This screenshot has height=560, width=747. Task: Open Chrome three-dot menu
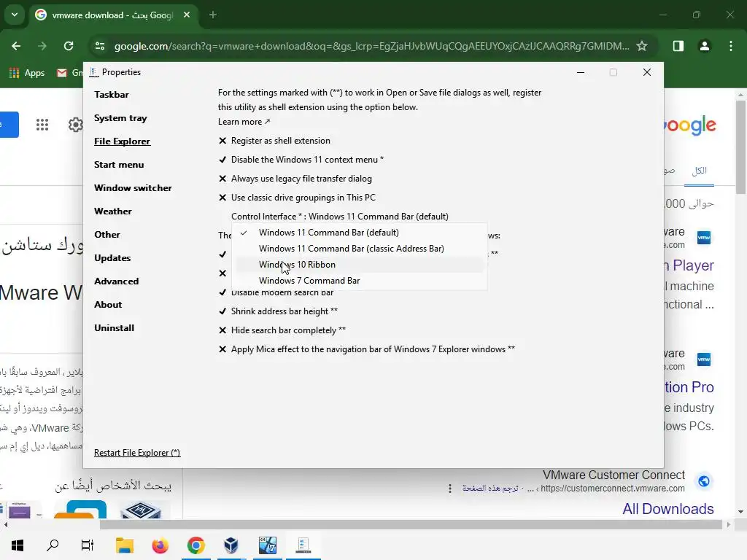731,46
